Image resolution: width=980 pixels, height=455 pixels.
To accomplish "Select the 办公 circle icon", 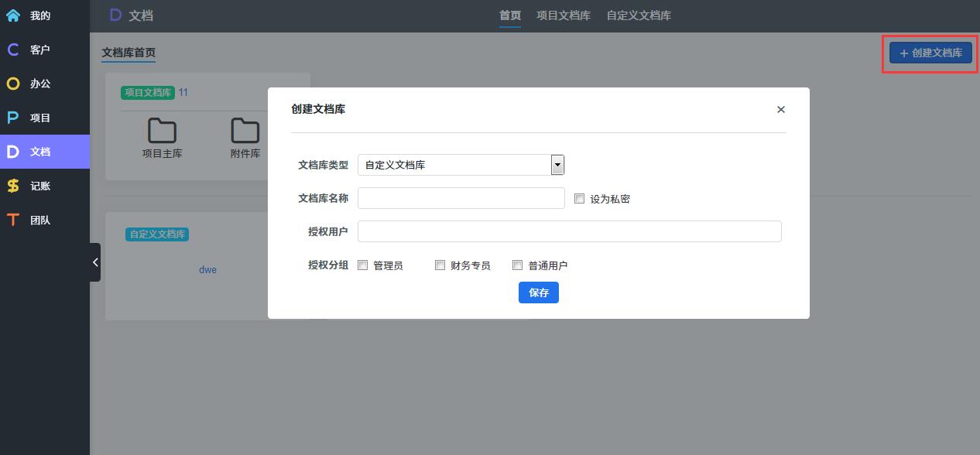I will 13,84.
